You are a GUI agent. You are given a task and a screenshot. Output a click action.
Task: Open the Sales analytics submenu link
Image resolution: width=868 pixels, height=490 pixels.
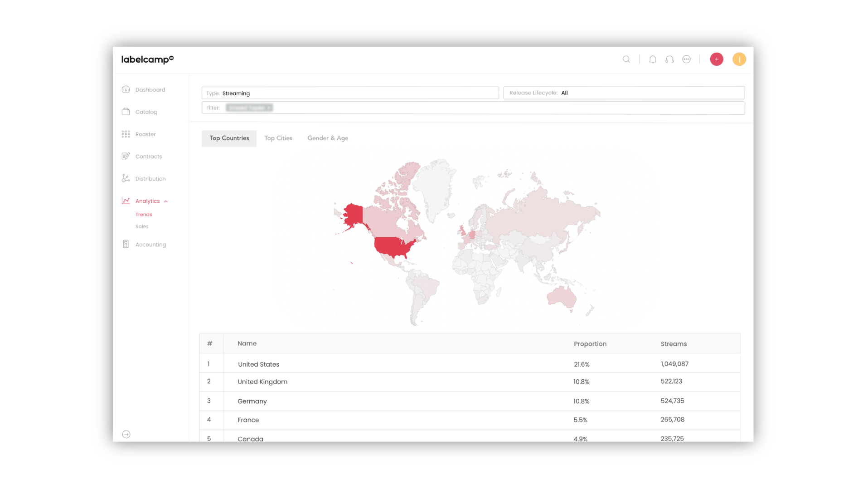[x=142, y=227]
